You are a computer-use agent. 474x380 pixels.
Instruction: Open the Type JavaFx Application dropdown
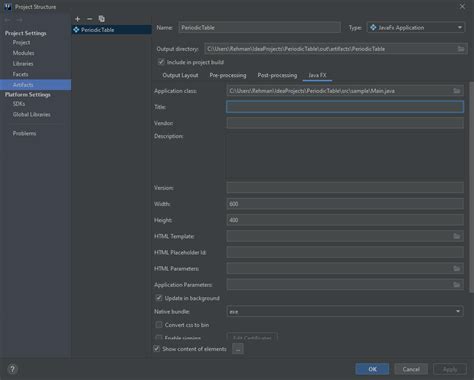416,28
